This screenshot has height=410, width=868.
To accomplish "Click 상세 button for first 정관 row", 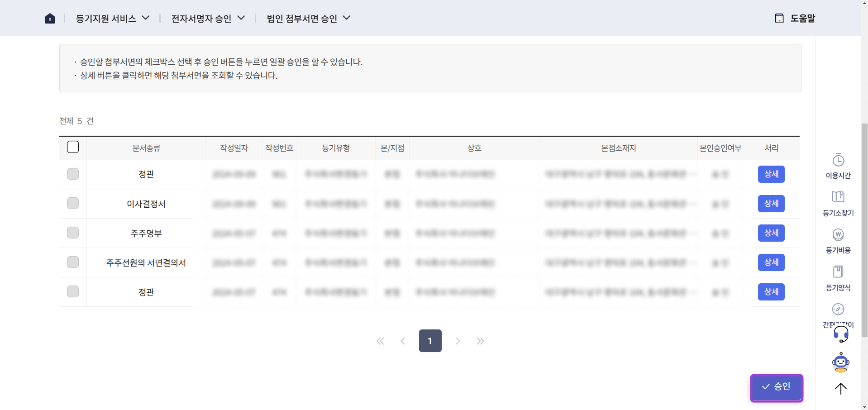I will click(x=771, y=174).
